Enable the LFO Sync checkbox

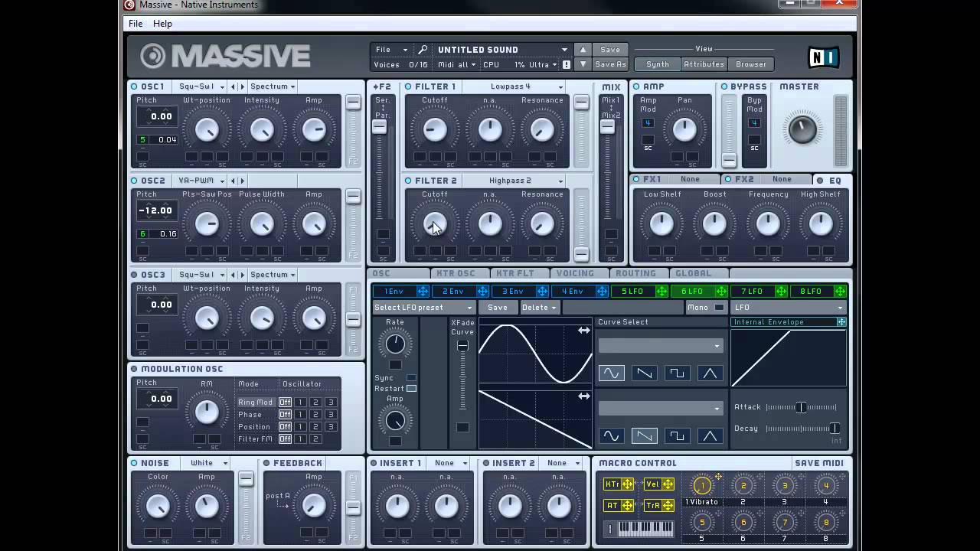(411, 378)
